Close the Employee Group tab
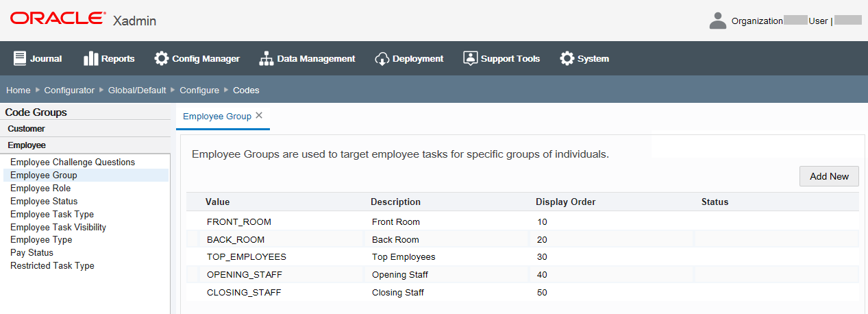 pyautogui.click(x=259, y=115)
